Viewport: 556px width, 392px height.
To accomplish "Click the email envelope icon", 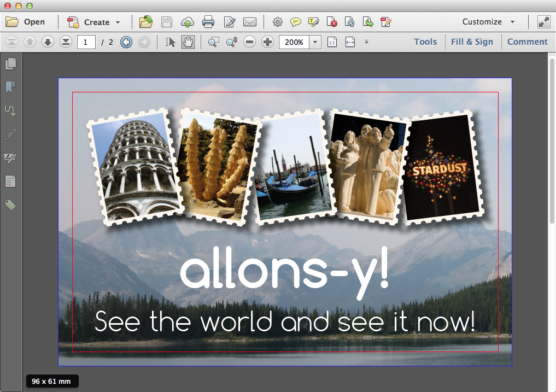I will click(250, 22).
